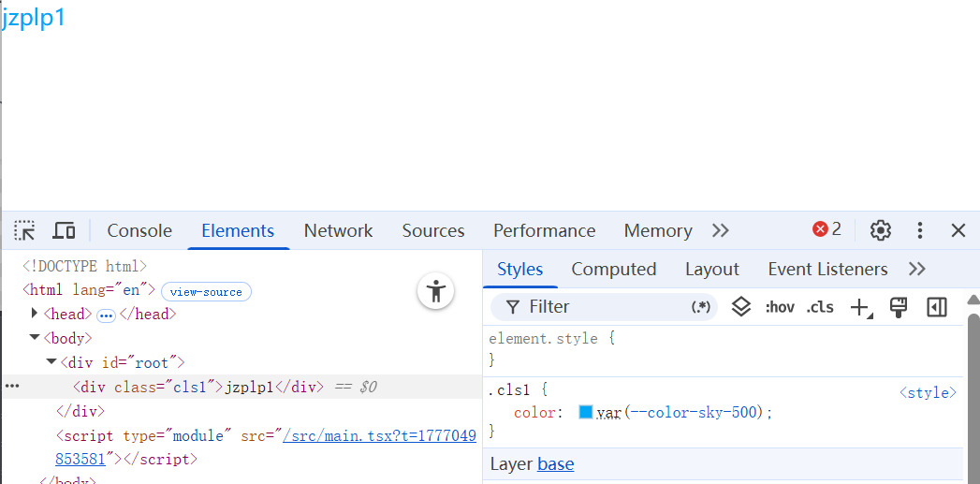
Task: Open the Memory tab
Action: [657, 230]
